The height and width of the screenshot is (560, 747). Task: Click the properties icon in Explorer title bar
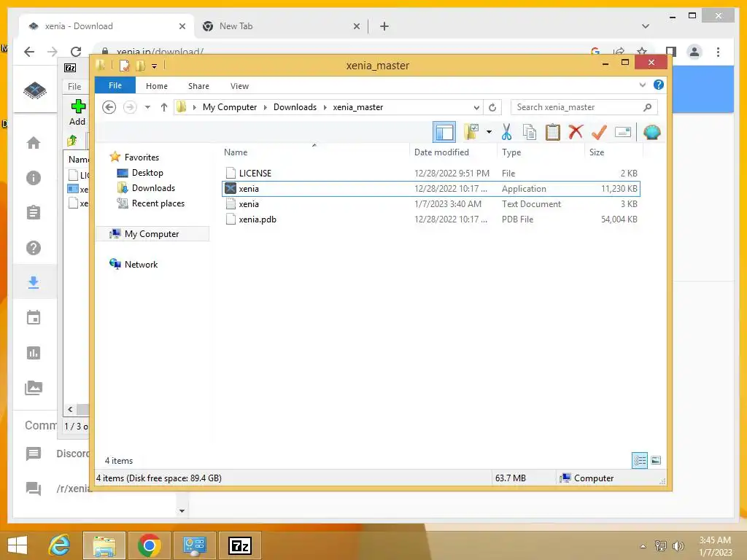point(124,66)
